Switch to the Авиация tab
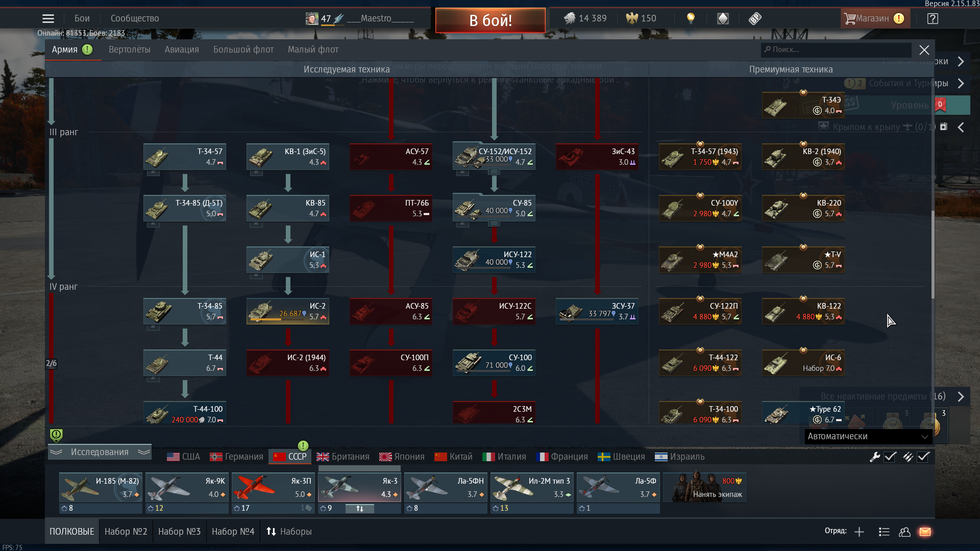This screenshot has height=551, width=980. pos(182,49)
